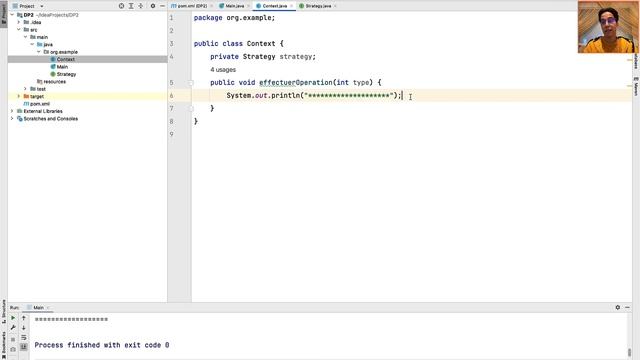Click Expand All in Project toolbar

131,6
